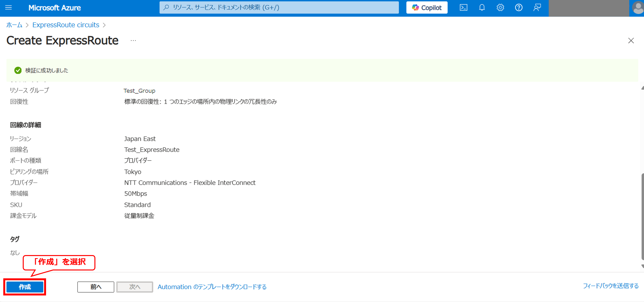644x302 pixels.
Task: Click the 作成 button
Action: (x=25, y=287)
